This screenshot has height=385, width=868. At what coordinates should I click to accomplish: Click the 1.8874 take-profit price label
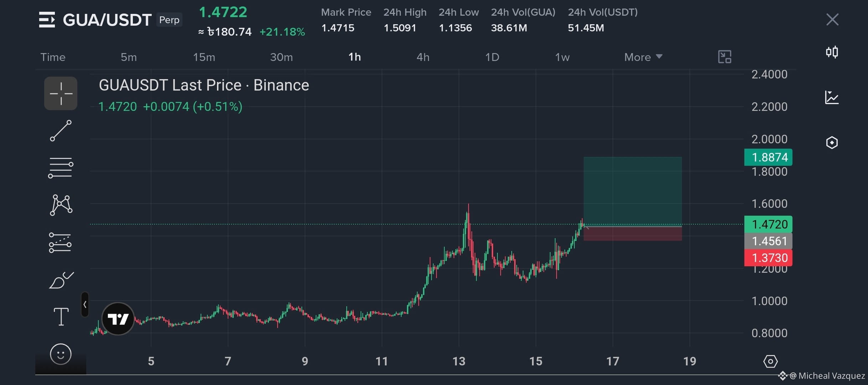click(768, 157)
